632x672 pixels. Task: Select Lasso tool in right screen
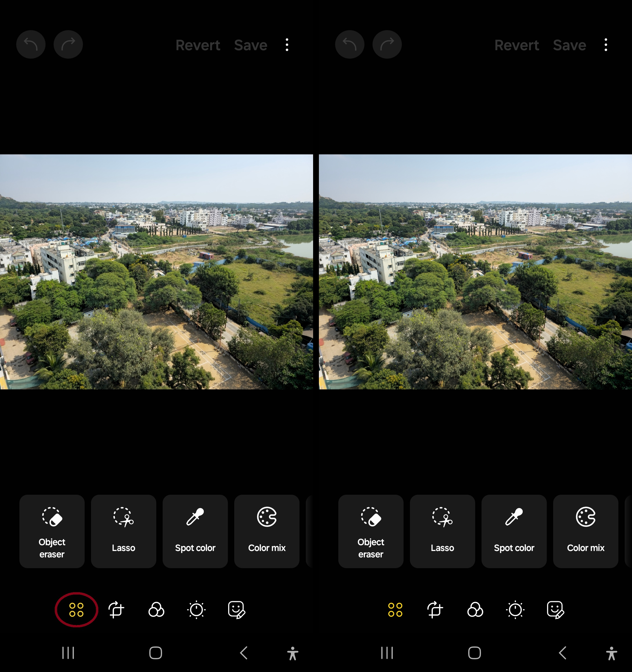click(442, 531)
